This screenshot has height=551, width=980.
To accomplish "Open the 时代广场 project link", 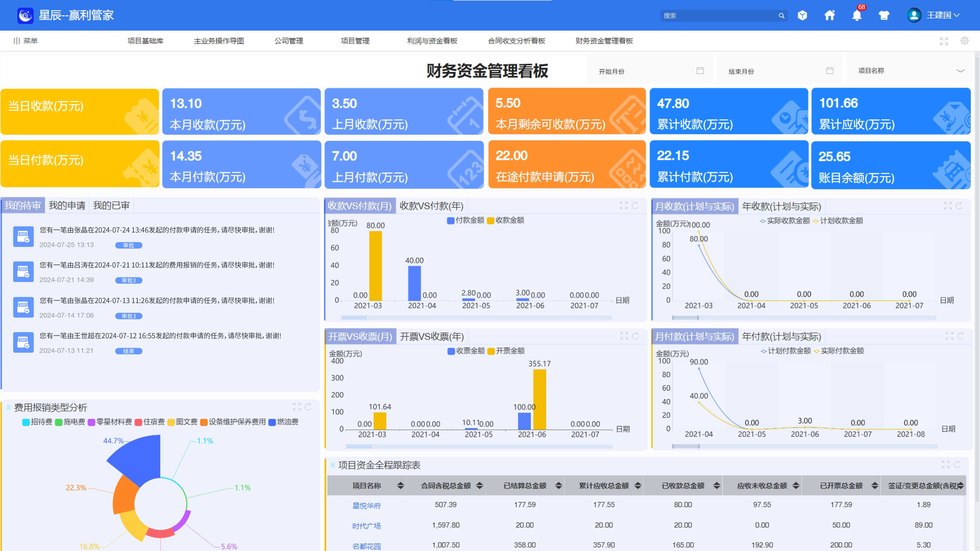I will [366, 525].
